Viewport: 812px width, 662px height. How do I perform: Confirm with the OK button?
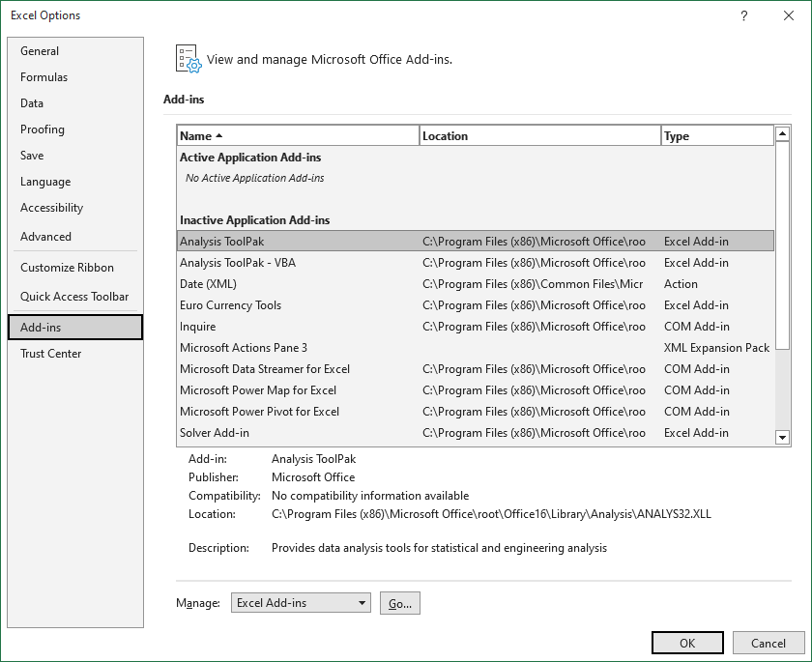tap(687, 643)
